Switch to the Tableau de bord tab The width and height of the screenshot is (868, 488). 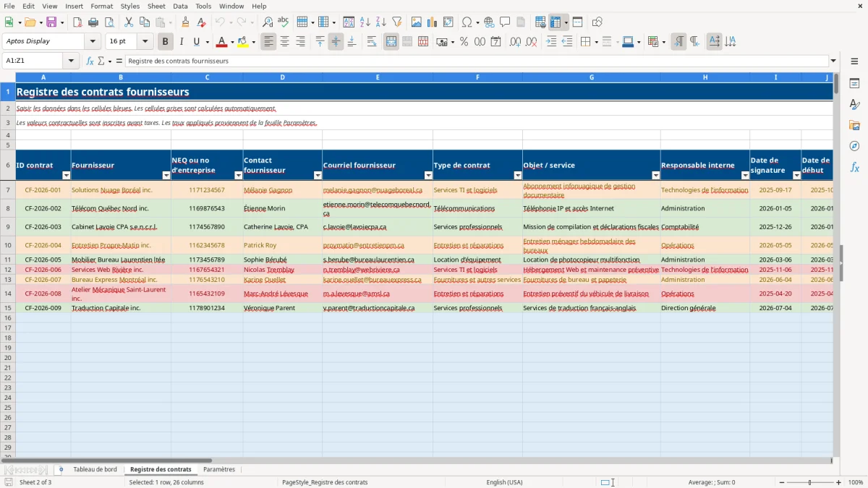(x=95, y=470)
